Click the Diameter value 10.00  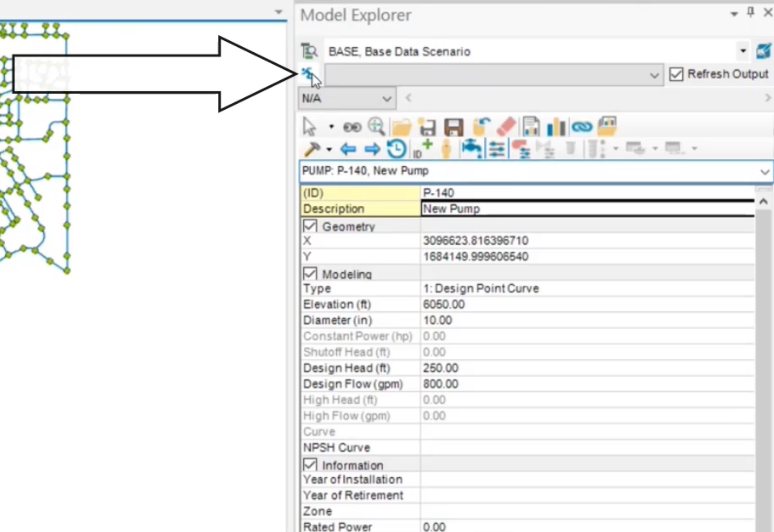coord(438,320)
